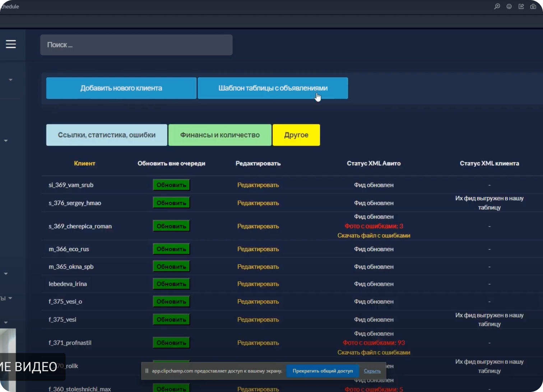This screenshot has width=543, height=392.
Task: Click the camera screenshot icon
Action: pos(533,6)
